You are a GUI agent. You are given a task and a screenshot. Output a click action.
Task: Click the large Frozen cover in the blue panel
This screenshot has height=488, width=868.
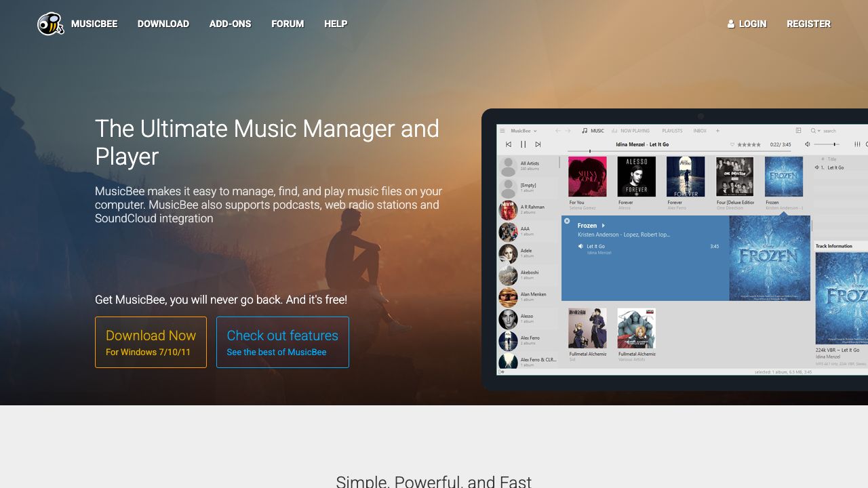pyautogui.click(x=770, y=258)
